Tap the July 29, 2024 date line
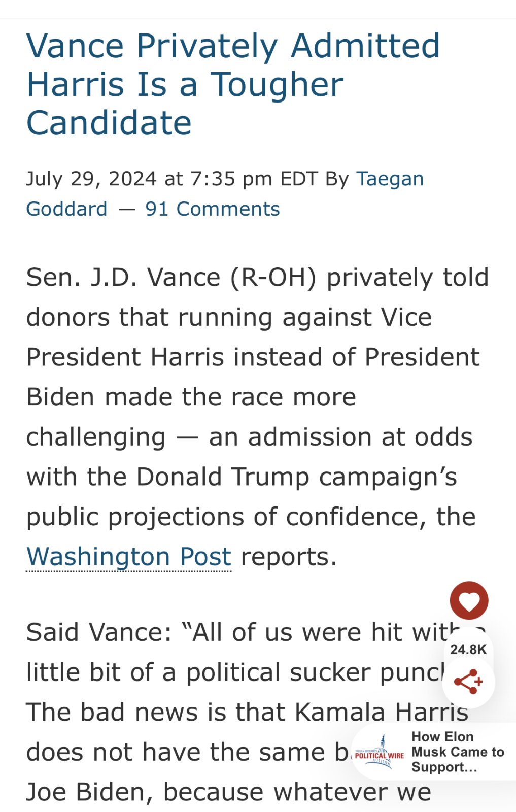Viewport: 516px width, 812px height. [149, 179]
